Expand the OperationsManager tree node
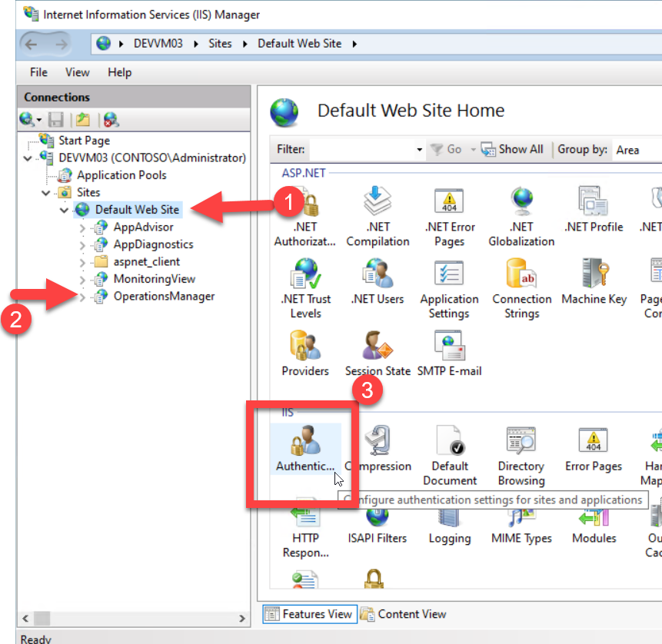The height and width of the screenshot is (644, 662). pyautogui.click(x=83, y=297)
